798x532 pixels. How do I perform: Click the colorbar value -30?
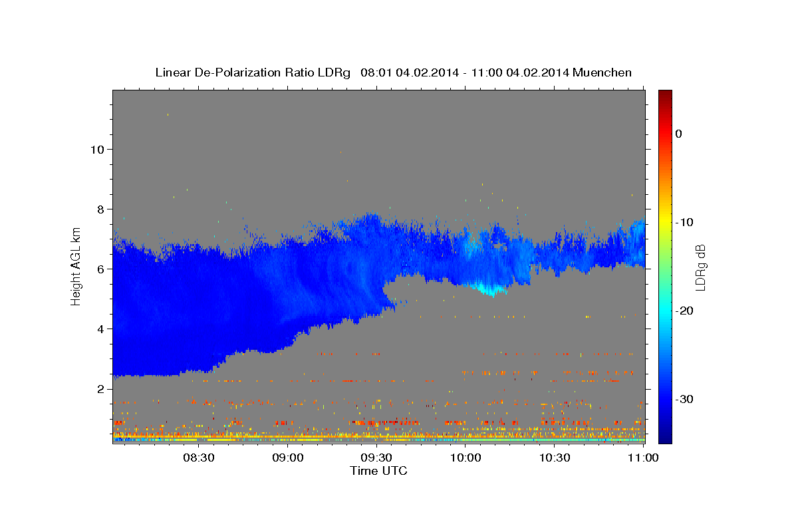[685, 399]
